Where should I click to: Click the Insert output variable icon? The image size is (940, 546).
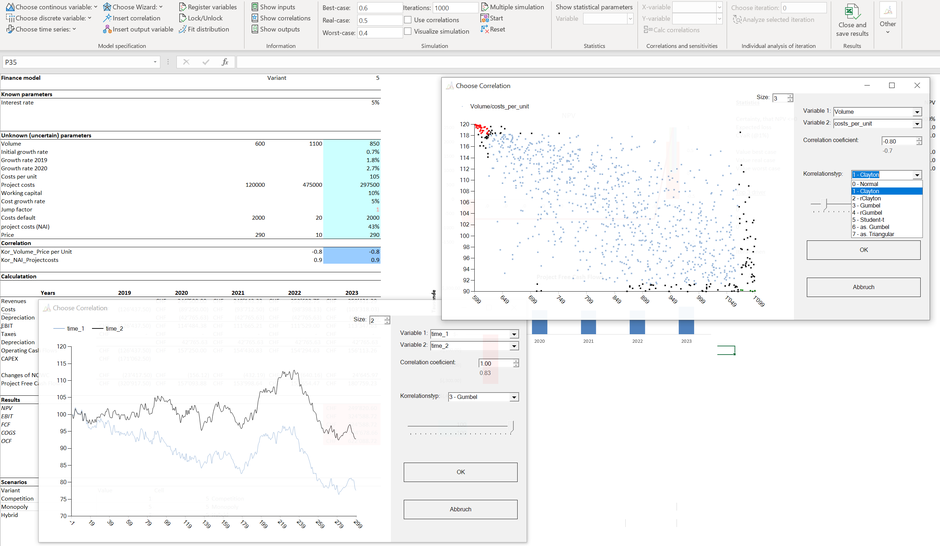click(x=107, y=29)
